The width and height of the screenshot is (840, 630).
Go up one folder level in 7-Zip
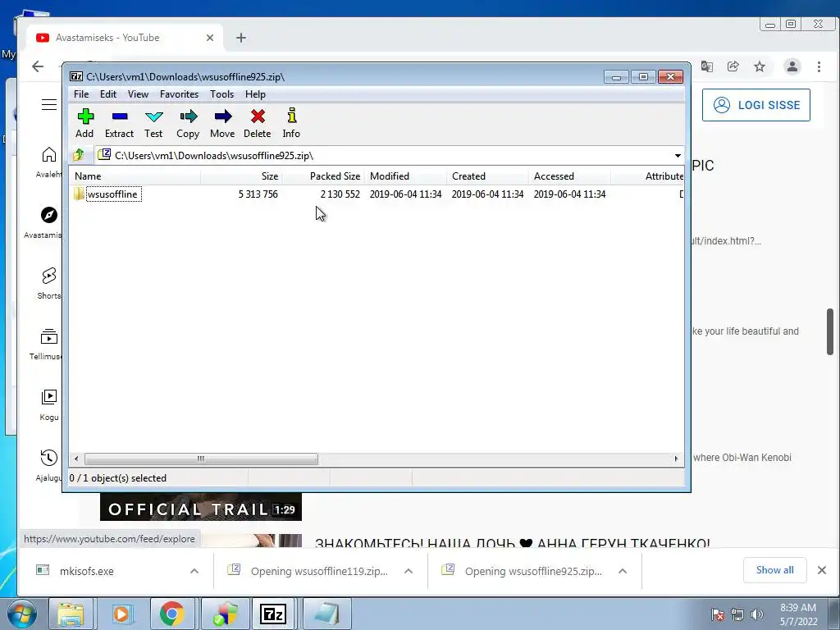79,155
